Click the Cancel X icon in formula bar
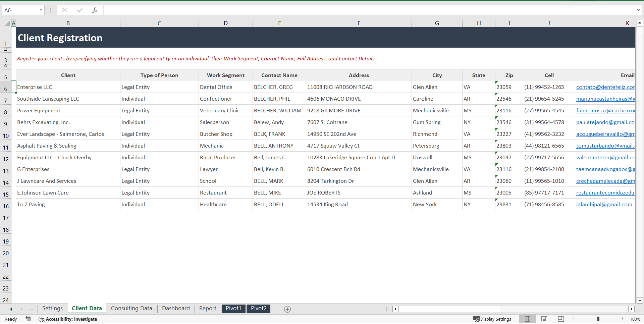Image resolution: width=644 pixels, height=324 pixels. pyautogui.click(x=64, y=10)
